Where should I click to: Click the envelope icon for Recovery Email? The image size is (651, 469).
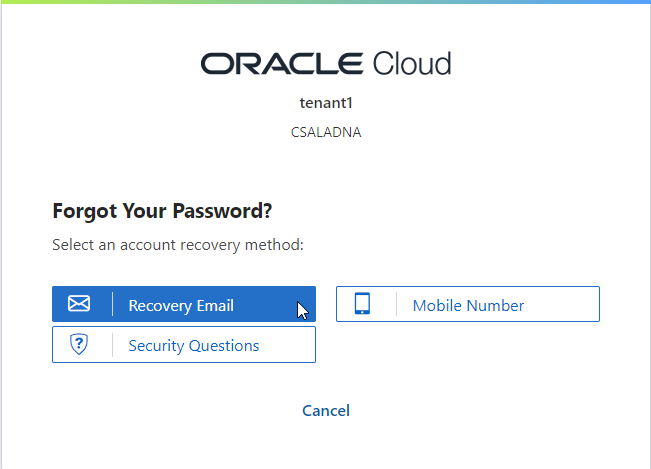(x=79, y=304)
